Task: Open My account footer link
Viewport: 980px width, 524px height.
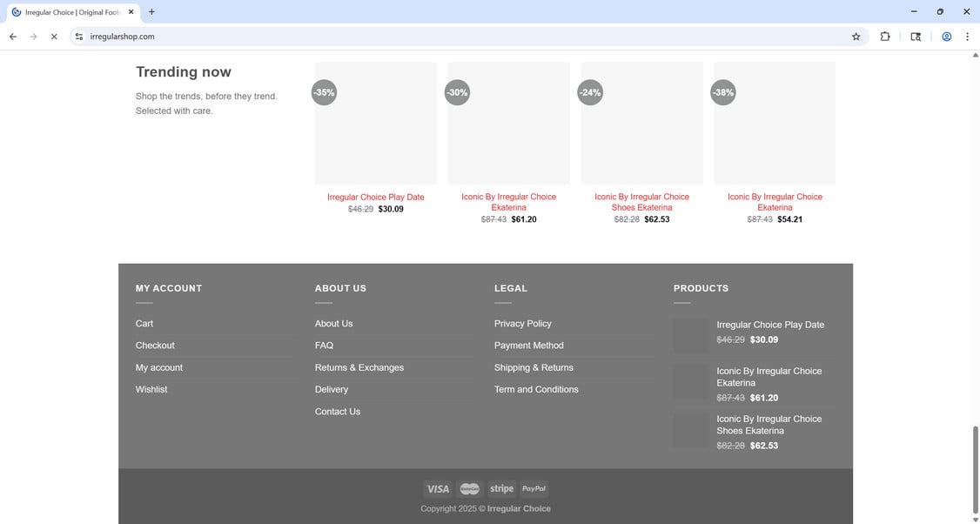Action: tap(158, 367)
